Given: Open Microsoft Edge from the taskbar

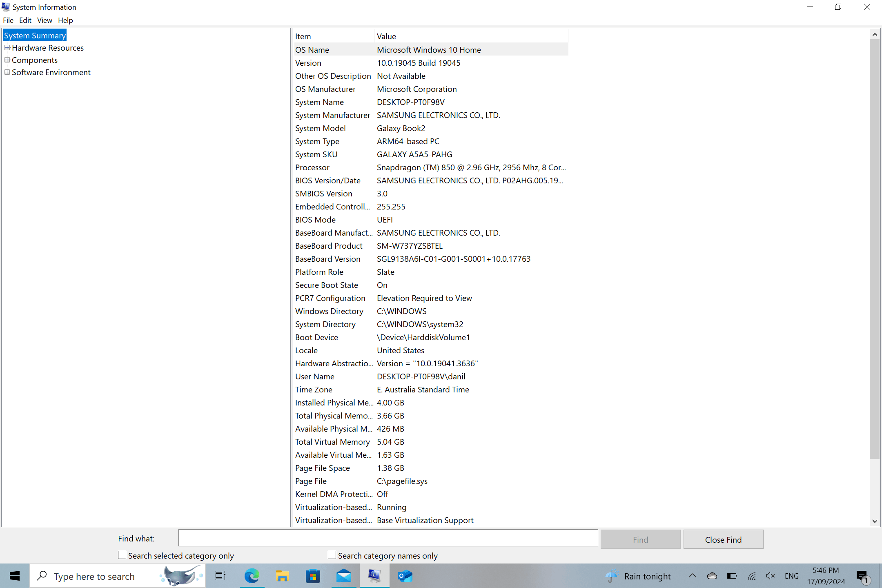Looking at the screenshot, I should coord(252,576).
